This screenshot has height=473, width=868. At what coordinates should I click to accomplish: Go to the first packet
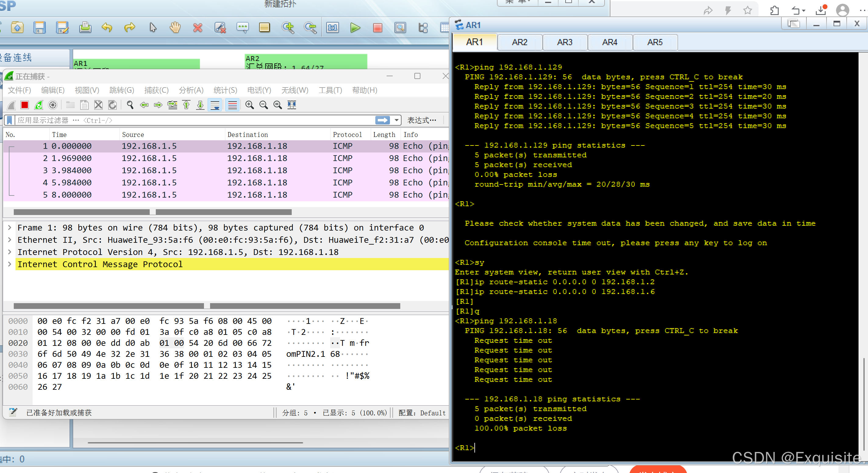pyautogui.click(x=186, y=105)
